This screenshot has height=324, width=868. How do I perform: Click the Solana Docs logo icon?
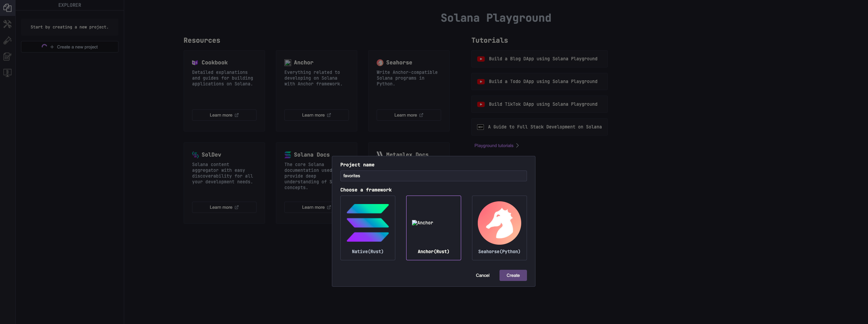288,155
